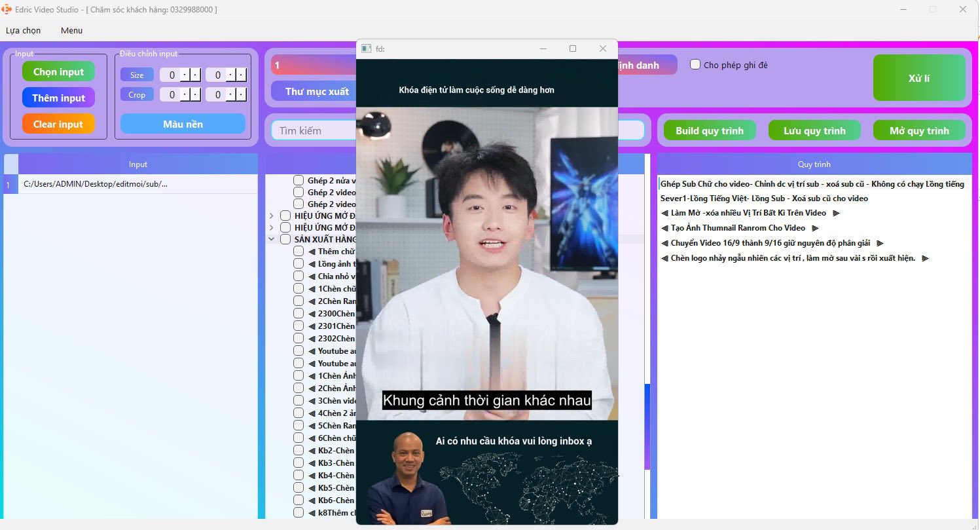Check the "SẢN XUẤT HÀNG" checkbox
This screenshot has height=530, width=980.
click(x=285, y=239)
